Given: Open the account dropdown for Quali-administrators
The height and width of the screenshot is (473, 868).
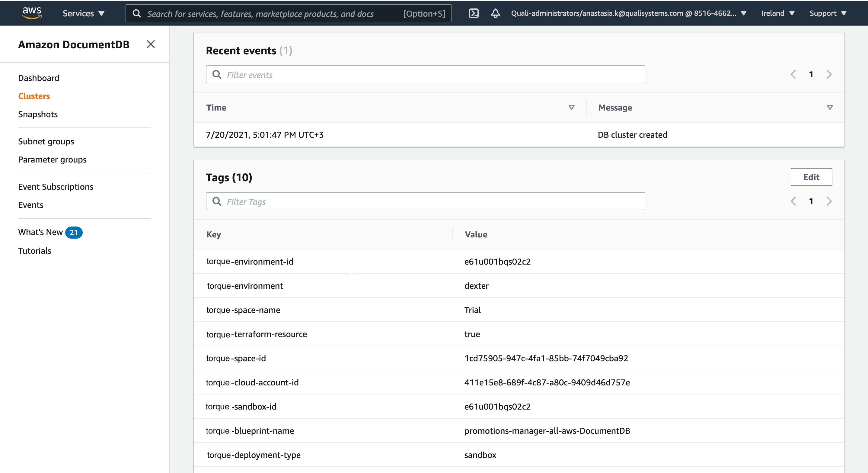Looking at the screenshot, I should tap(628, 13).
